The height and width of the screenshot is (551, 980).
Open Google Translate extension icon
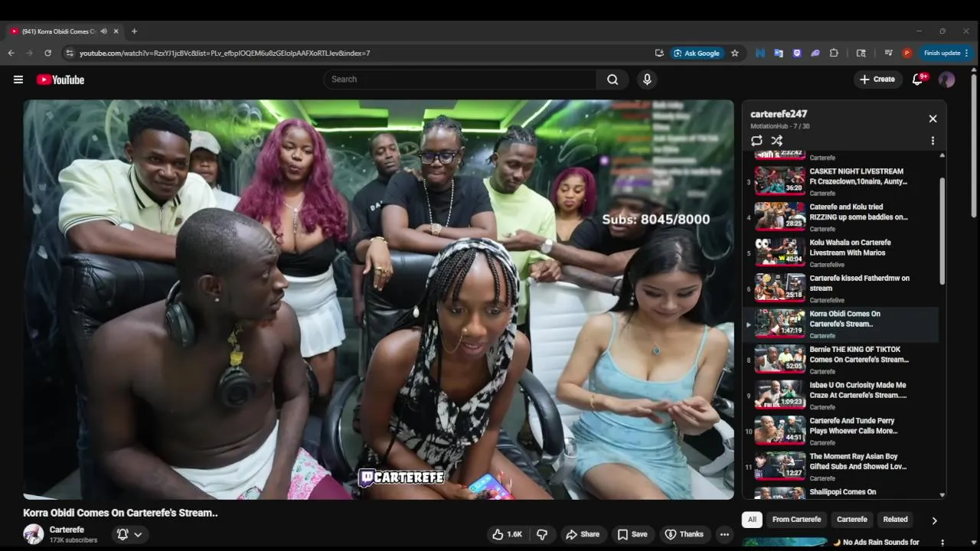pos(779,53)
